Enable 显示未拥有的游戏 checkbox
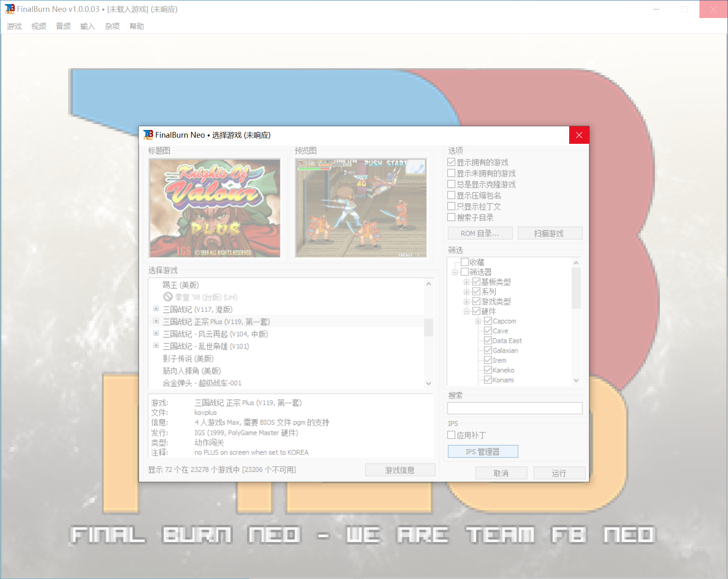Viewport: 728px width, 579px height. 451,173
